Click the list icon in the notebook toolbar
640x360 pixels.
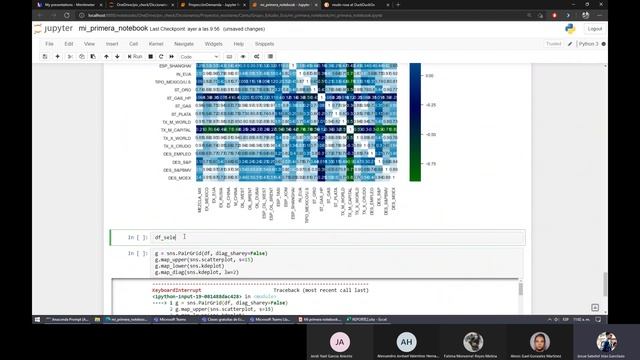[x=270, y=57]
